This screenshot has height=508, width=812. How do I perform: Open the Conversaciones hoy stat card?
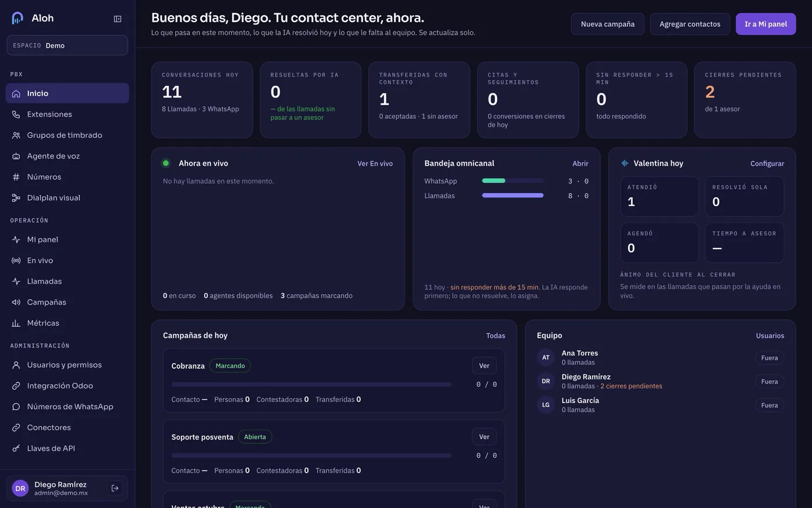pyautogui.click(x=202, y=100)
